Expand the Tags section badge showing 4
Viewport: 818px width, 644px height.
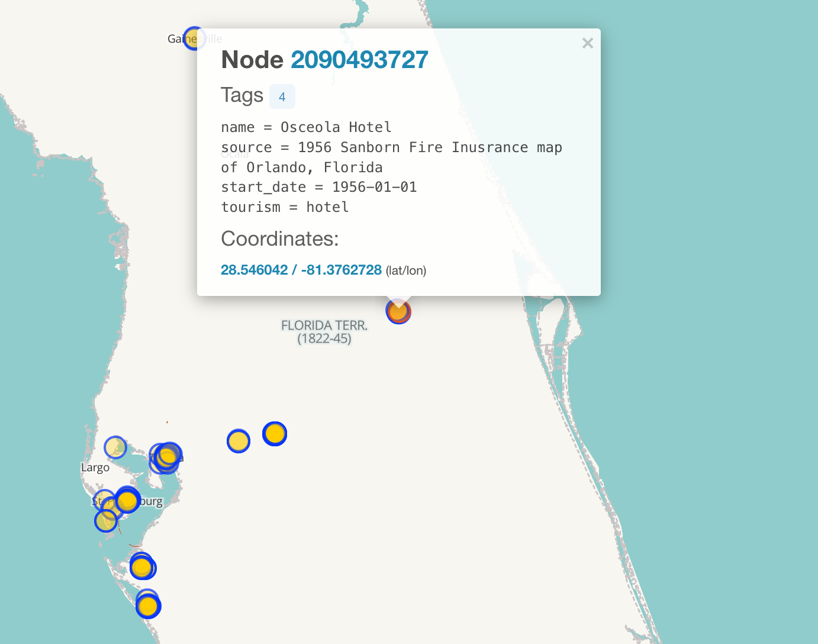coord(282,96)
